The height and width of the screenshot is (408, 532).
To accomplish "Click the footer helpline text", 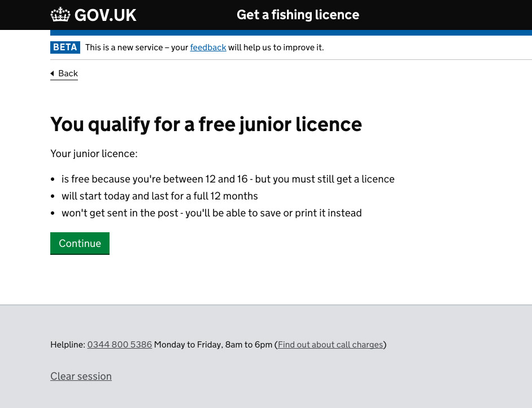I will (x=217, y=344).
